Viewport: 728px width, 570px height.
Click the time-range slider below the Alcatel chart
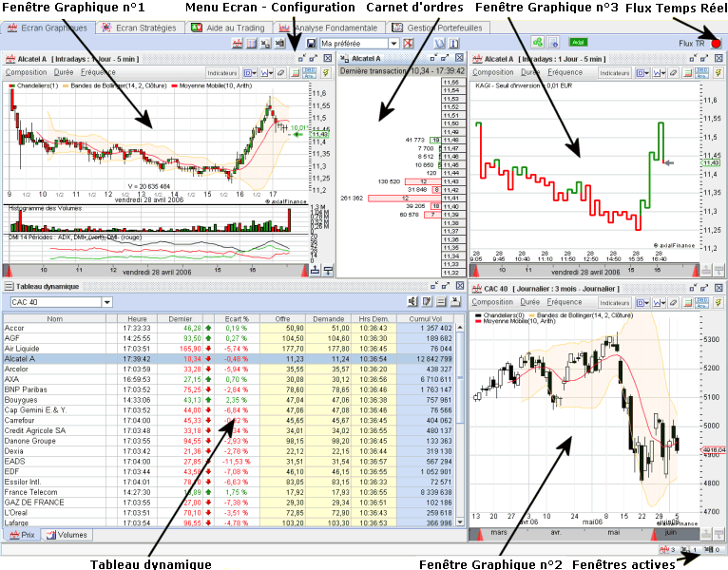tap(162, 271)
